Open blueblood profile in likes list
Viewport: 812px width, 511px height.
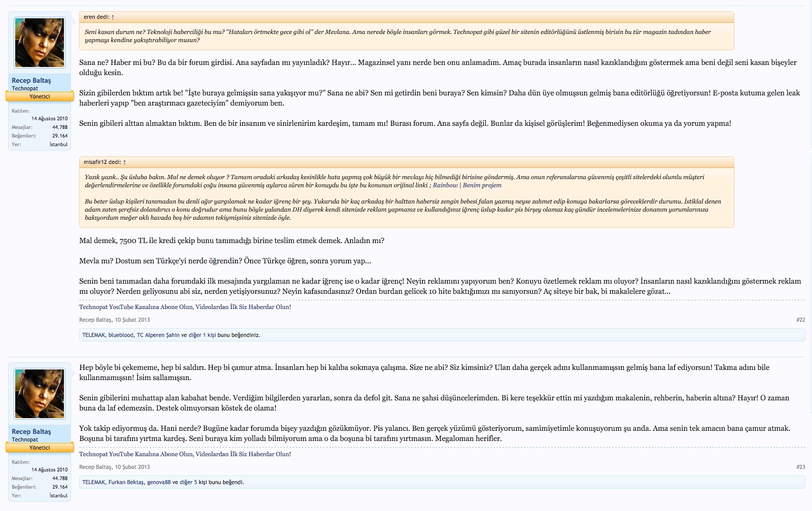tap(121, 335)
